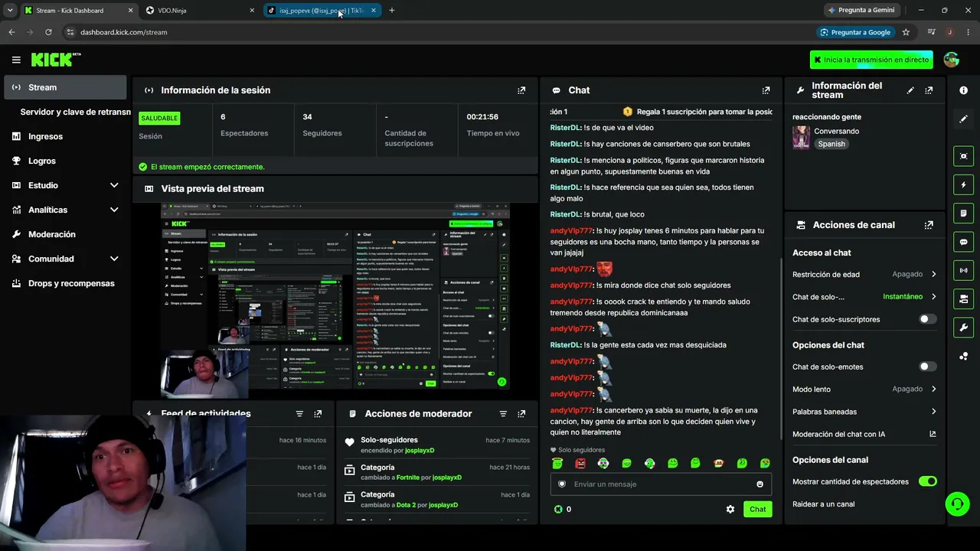Open Servidor y clave de retransmisión
The image size is (980, 551).
pos(75,112)
